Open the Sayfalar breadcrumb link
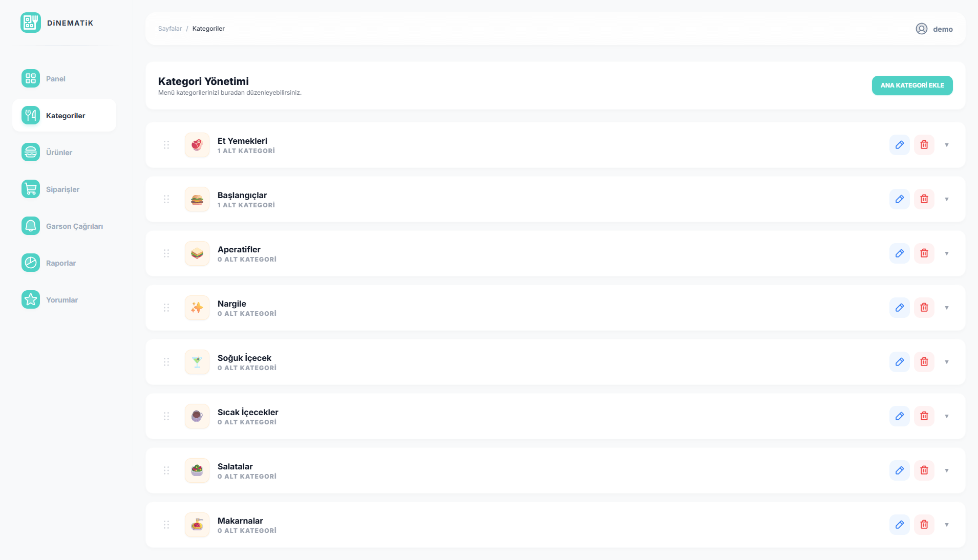The width and height of the screenshot is (978, 560). [x=169, y=29]
